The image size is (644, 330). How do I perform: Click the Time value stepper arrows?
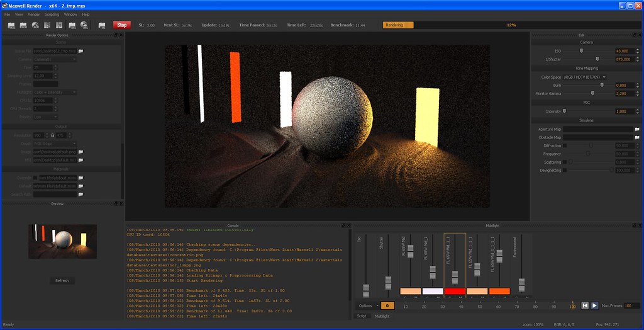point(55,67)
